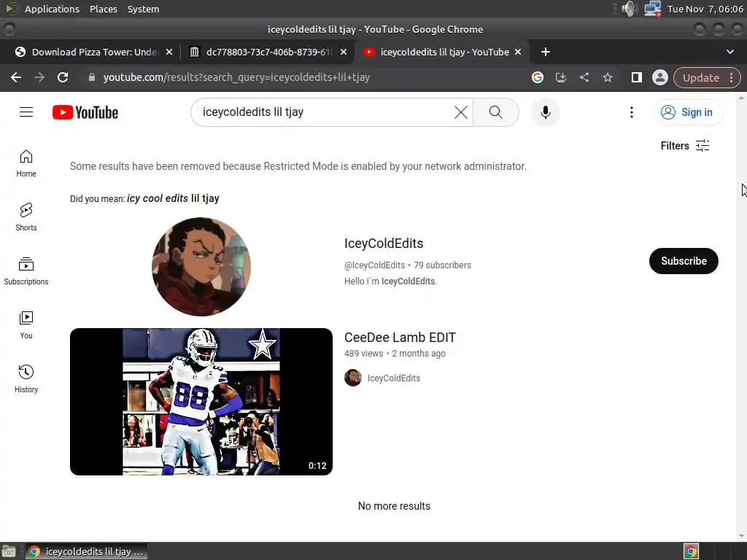Open Shorts in the sidebar
Screen dimensions: 747x560
coord(26,217)
